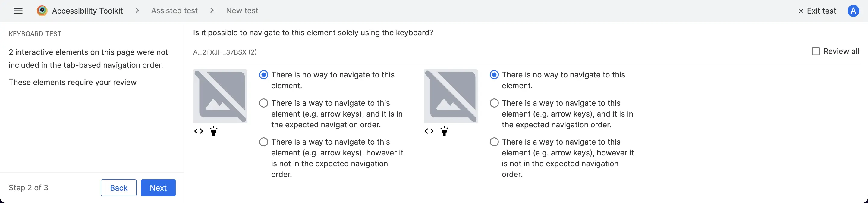
Task: Select "not in the expected order" for first element
Action: coord(263,142)
